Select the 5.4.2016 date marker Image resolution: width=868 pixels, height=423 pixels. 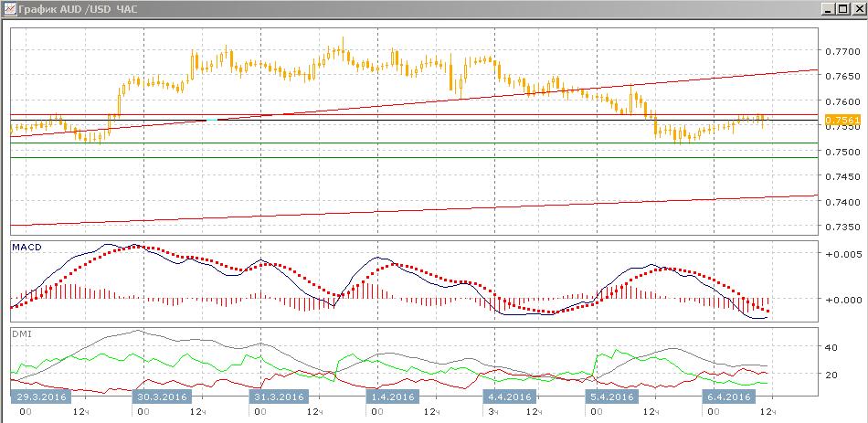tap(611, 397)
